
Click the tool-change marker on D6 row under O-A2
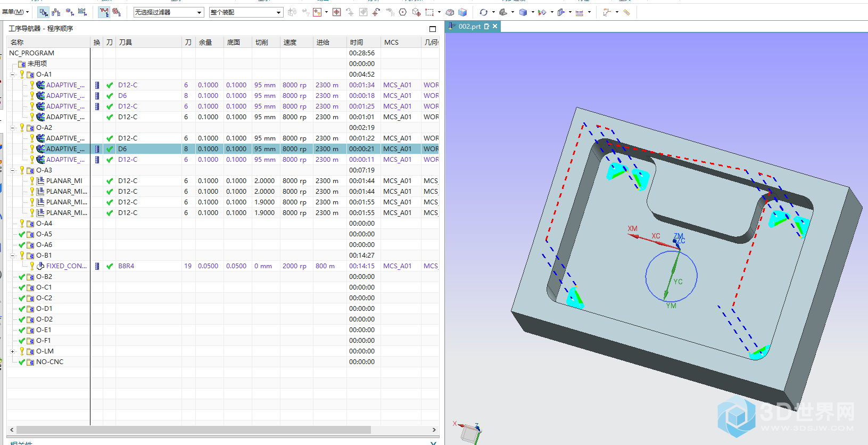pyautogui.click(x=97, y=149)
